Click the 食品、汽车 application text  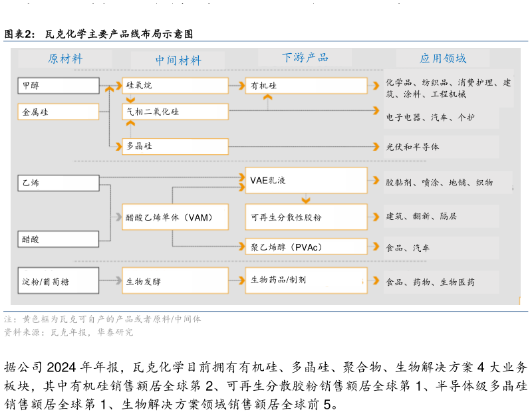click(408, 248)
